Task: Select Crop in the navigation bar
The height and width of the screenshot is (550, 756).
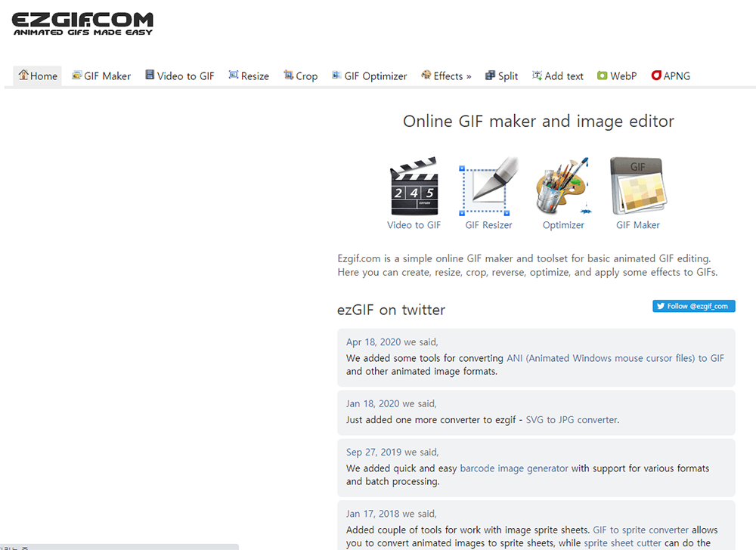Action: point(300,76)
